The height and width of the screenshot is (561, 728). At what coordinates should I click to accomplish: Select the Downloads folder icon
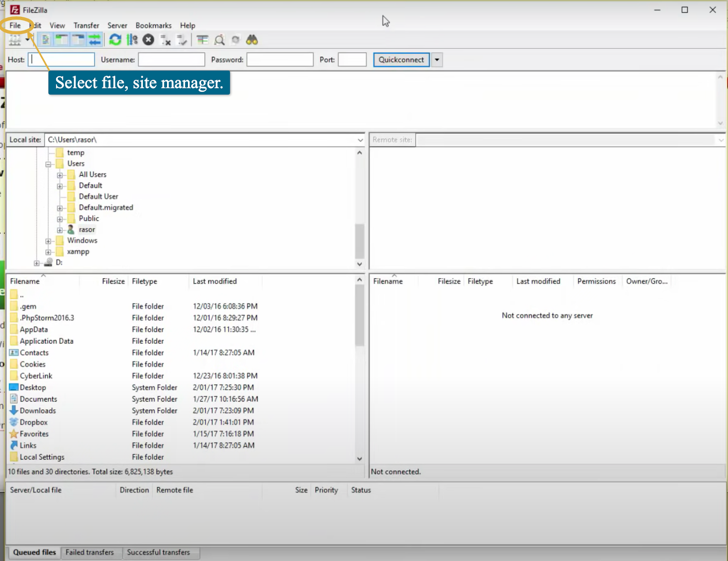tap(14, 411)
